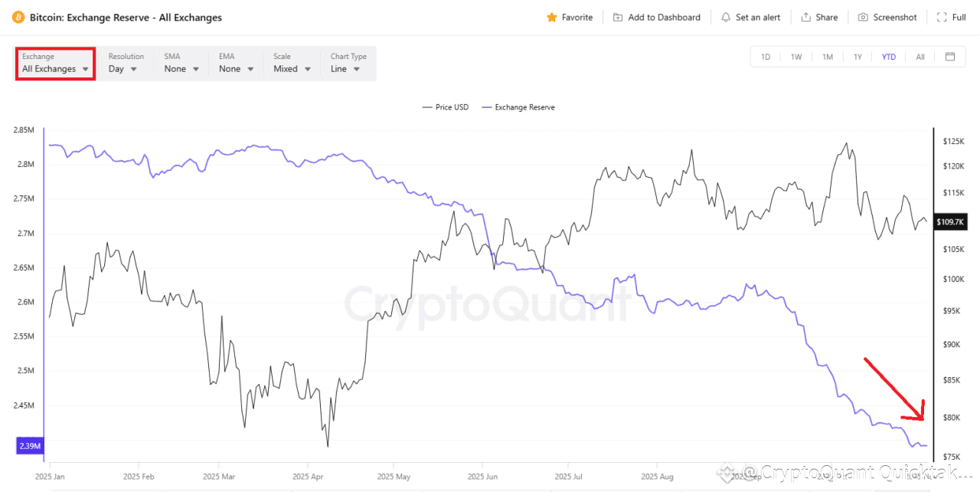Click the Set an alert bell icon
This screenshot has height=492, width=980.
pyautogui.click(x=726, y=17)
